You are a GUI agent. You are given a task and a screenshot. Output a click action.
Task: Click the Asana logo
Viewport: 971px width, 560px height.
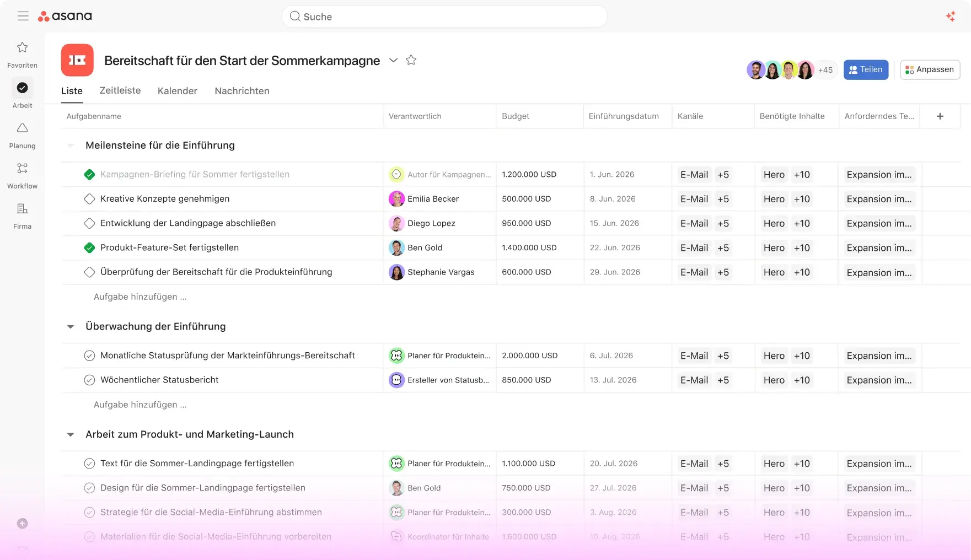65,17
